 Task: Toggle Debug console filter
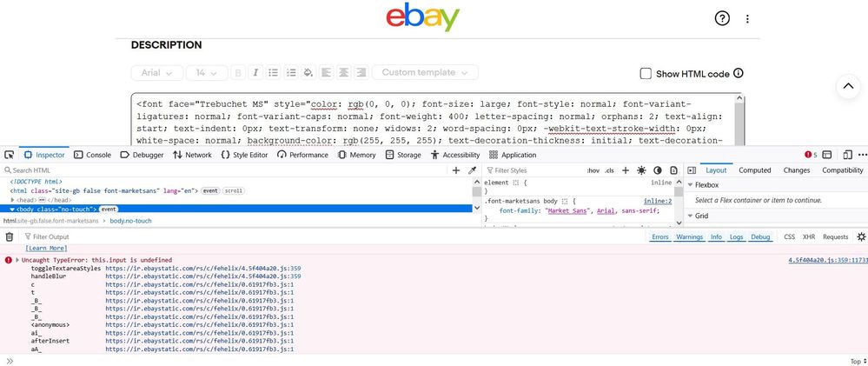coord(760,237)
